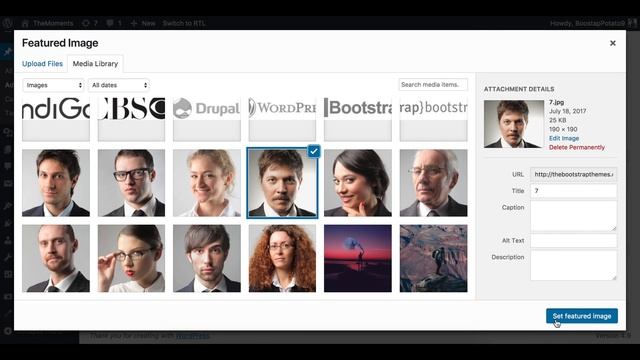Image resolution: width=640 pixels, height=360 pixels.
Task: Select the man with black glasses portrait
Action: (131, 183)
